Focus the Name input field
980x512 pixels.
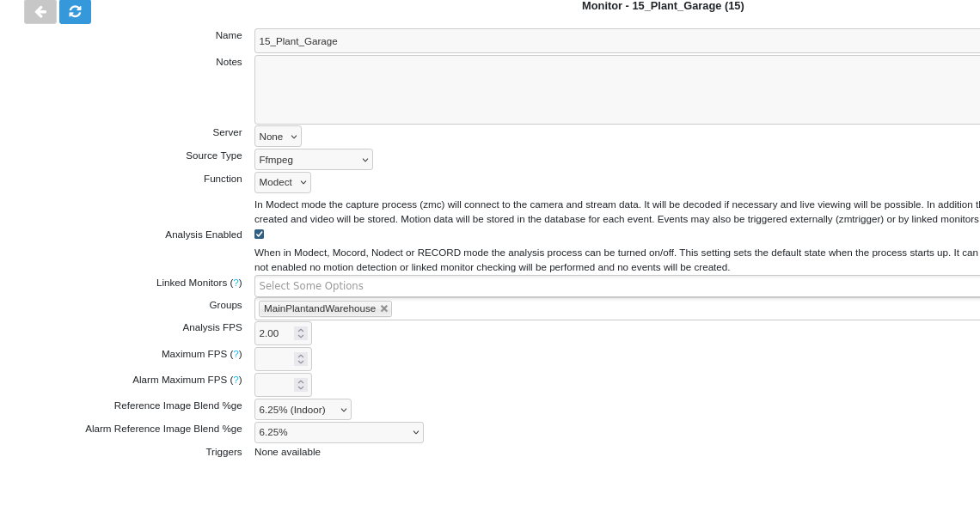pyautogui.click(x=617, y=41)
